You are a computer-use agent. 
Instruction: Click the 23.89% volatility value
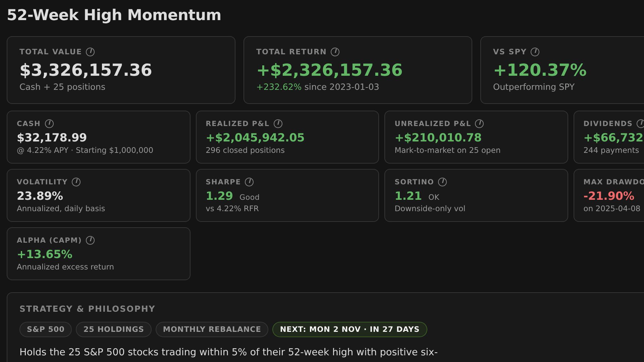40,196
